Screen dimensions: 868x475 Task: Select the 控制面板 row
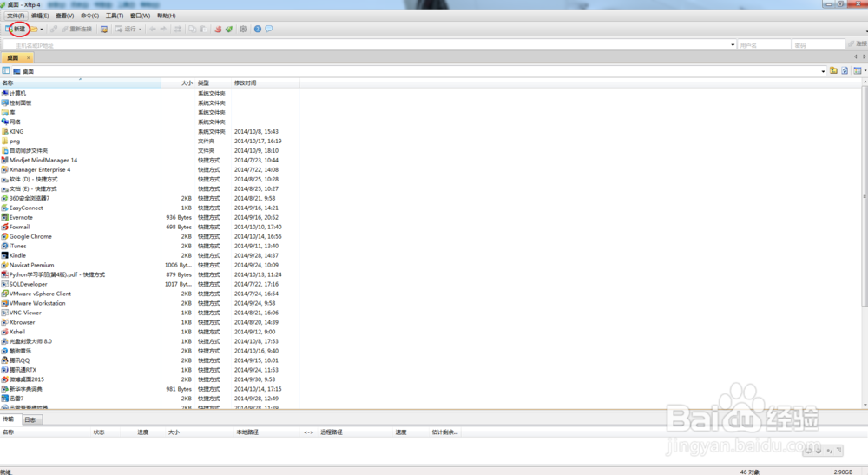[x=149, y=103]
